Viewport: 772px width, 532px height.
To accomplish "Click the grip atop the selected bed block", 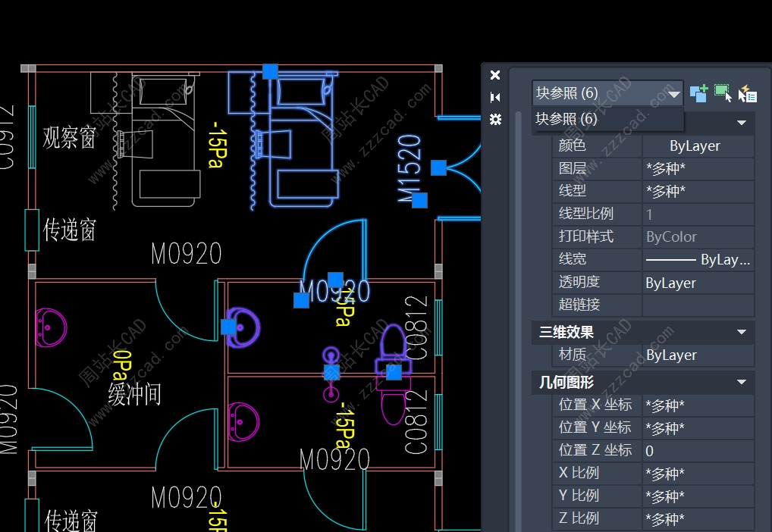I will [x=270, y=71].
